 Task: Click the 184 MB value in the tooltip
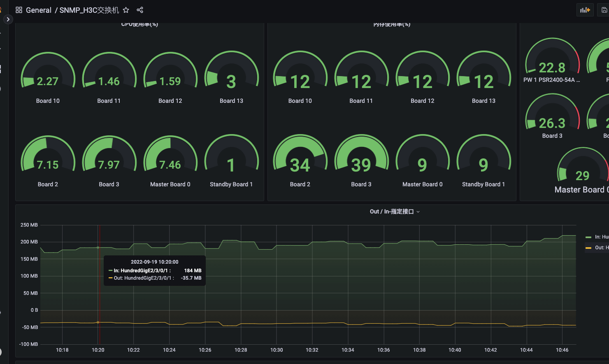(193, 271)
